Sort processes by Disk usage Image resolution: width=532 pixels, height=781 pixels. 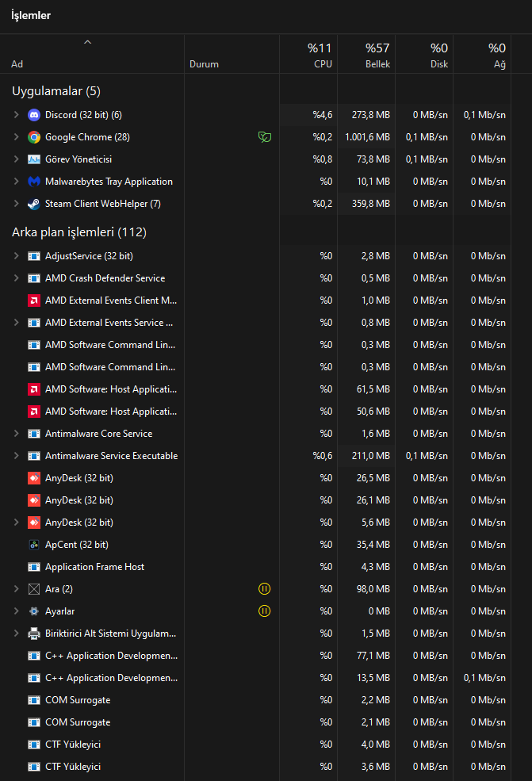pos(424,55)
